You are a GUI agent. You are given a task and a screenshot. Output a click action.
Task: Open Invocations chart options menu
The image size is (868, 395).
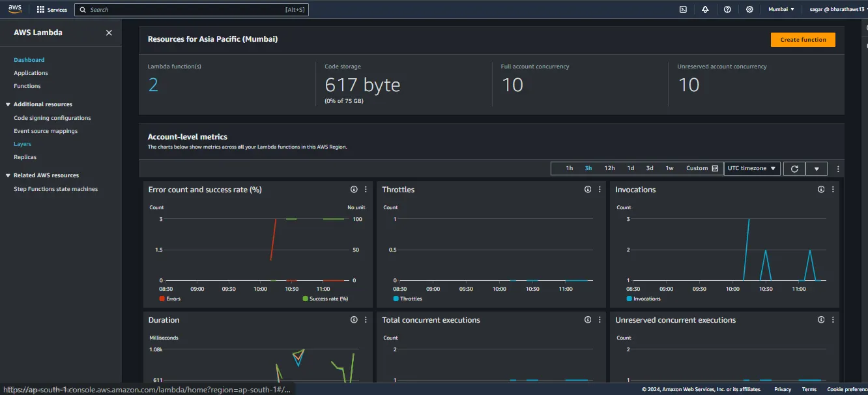point(833,190)
